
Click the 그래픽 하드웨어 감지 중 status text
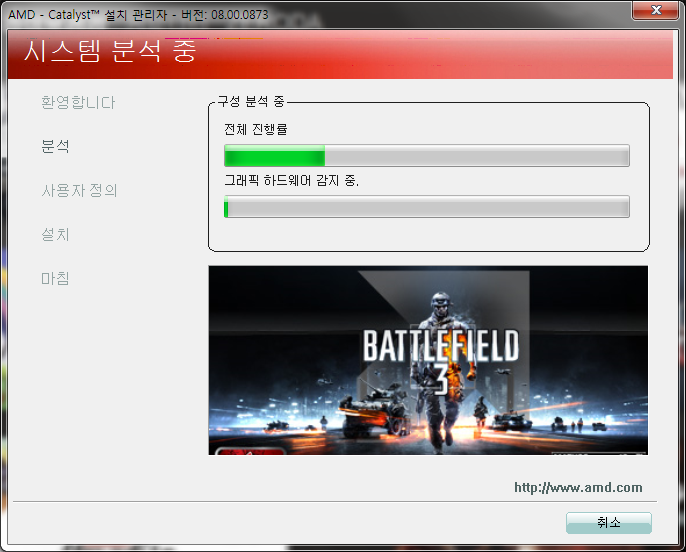tap(291, 180)
